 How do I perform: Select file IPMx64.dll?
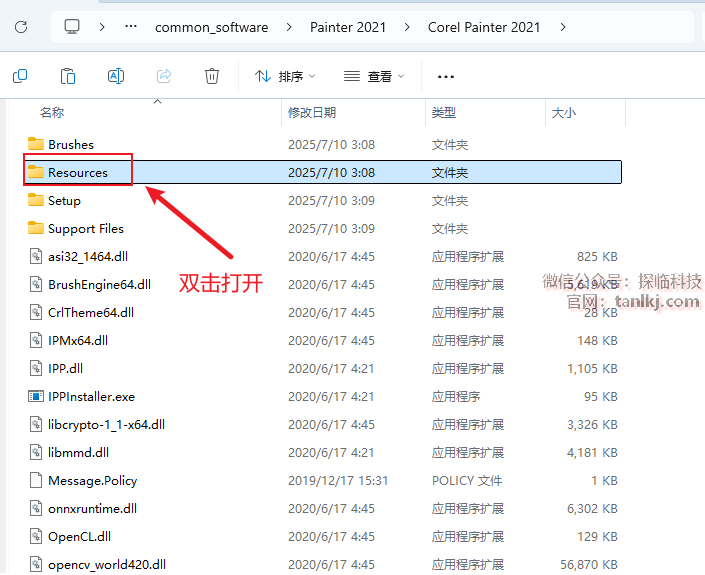(x=78, y=341)
